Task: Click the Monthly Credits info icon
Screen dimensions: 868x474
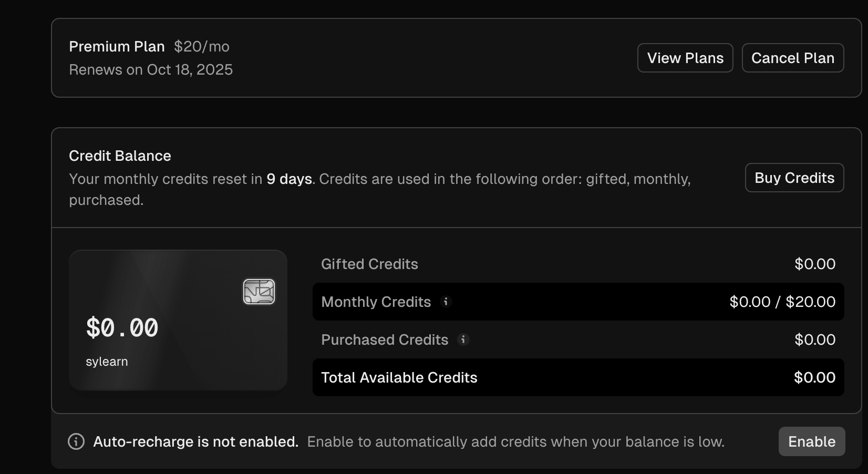Action: pyautogui.click(x=446, y=302)
